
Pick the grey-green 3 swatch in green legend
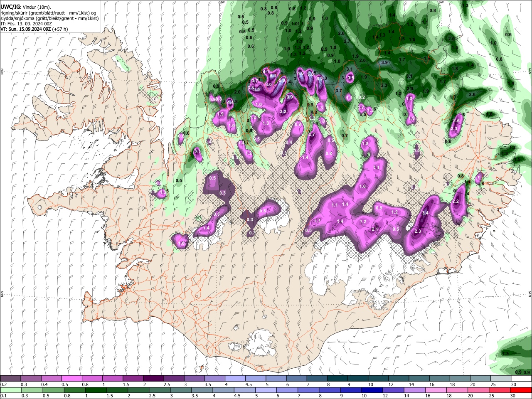[x=181, y=390]
